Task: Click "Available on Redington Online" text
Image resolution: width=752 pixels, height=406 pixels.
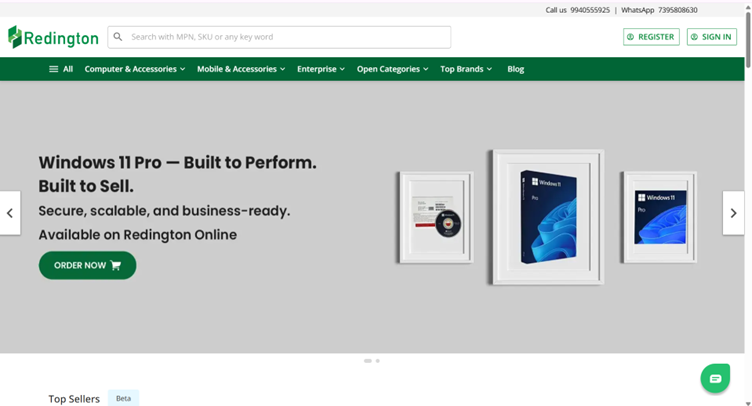Action: point(138,235)
